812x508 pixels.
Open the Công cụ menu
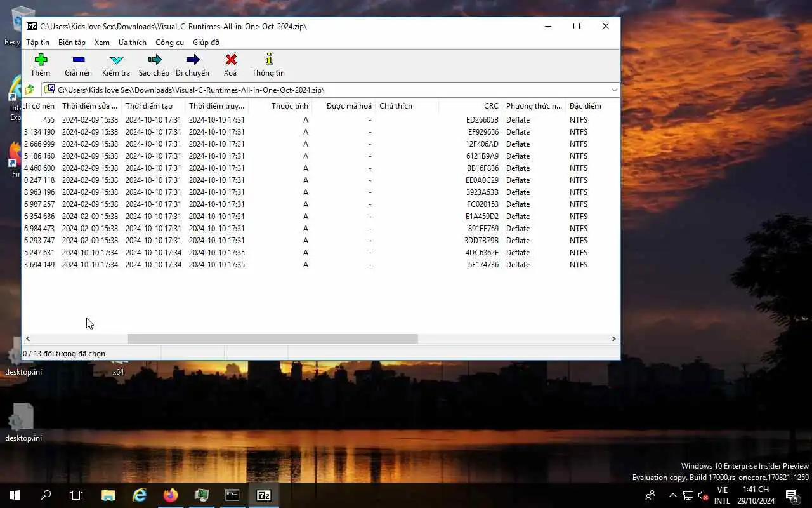[169, 43]
